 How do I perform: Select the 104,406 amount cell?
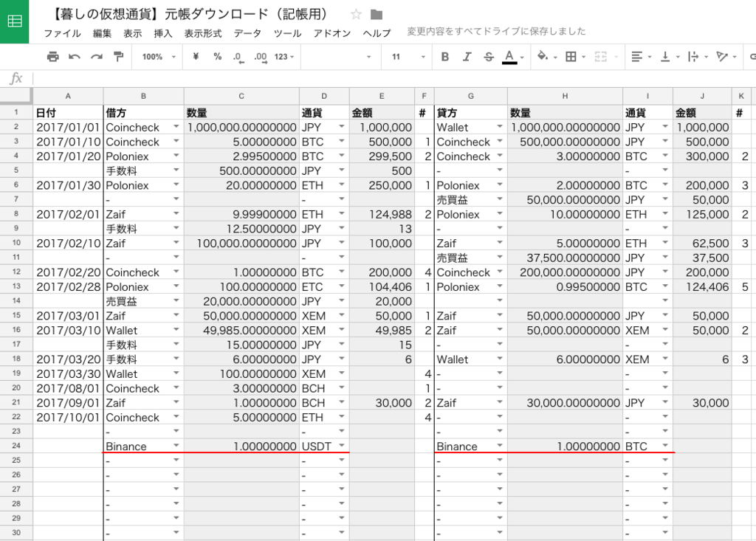[x=382, y=287]
